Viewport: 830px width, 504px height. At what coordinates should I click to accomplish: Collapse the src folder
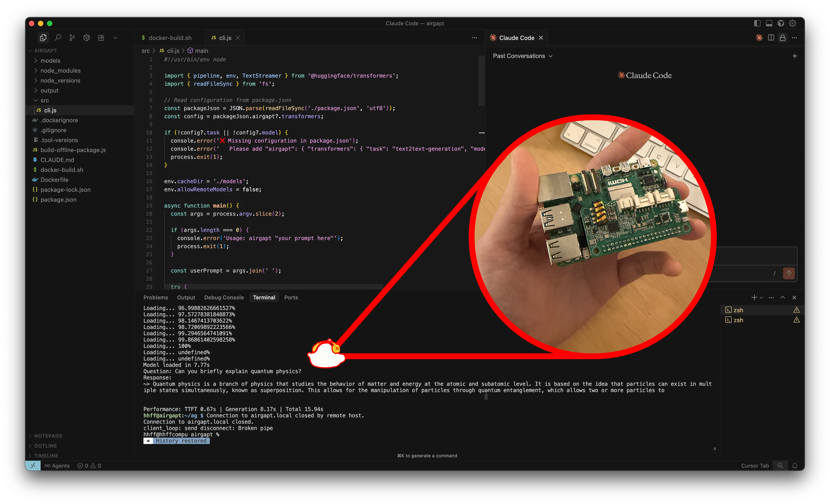[44, 100]
